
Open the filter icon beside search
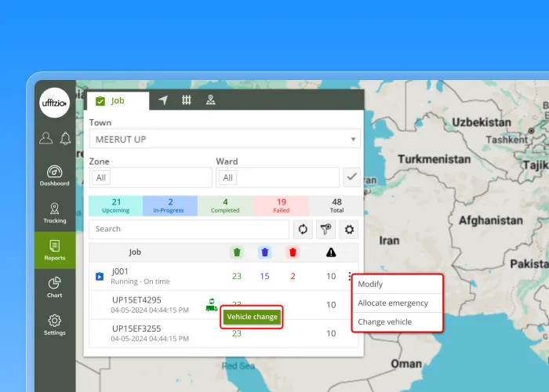(325, 229)
